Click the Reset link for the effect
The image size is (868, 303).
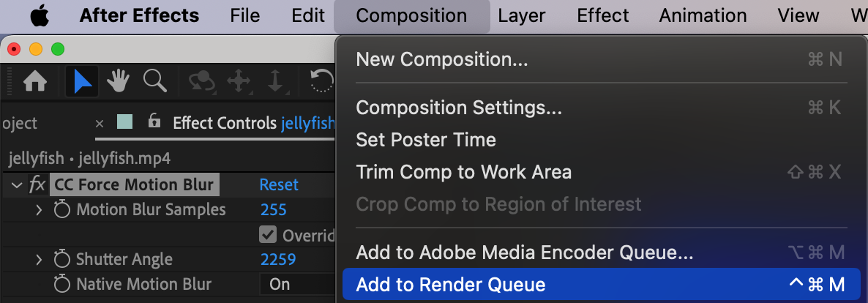[x=279, y=184]
